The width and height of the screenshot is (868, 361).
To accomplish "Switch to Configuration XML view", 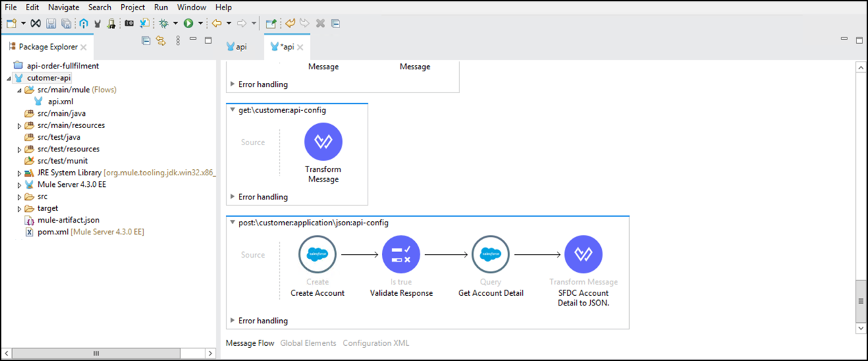I will pos(376,343).
